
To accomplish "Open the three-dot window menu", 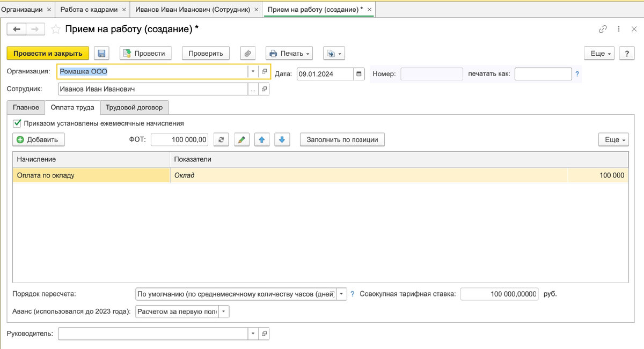I will click(619, 29).
